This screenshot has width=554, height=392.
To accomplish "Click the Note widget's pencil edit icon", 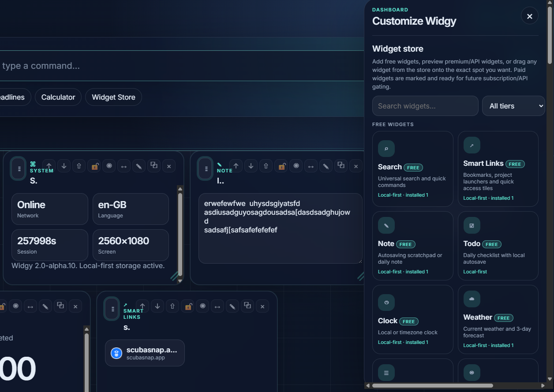I will point(326,166).
